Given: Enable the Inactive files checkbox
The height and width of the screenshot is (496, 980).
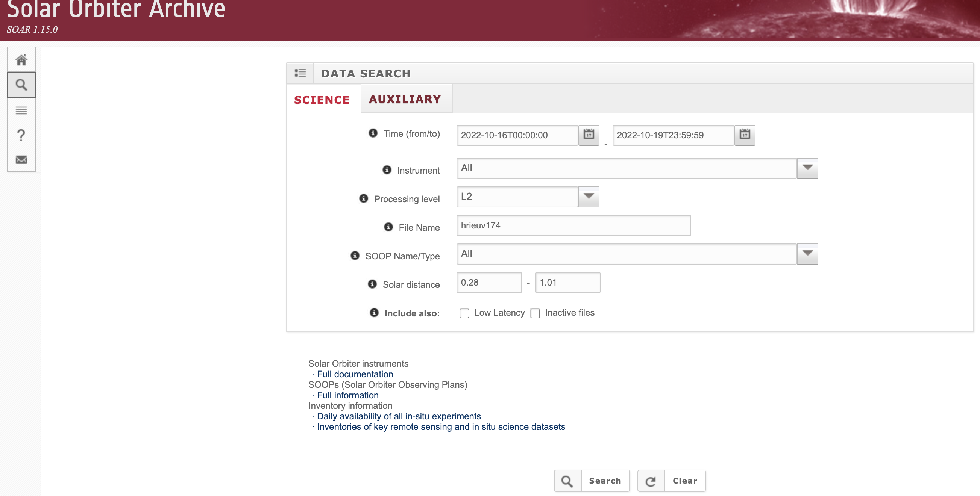Looking at the screenshot, I should pyautogui.click(x=535, y=313).
